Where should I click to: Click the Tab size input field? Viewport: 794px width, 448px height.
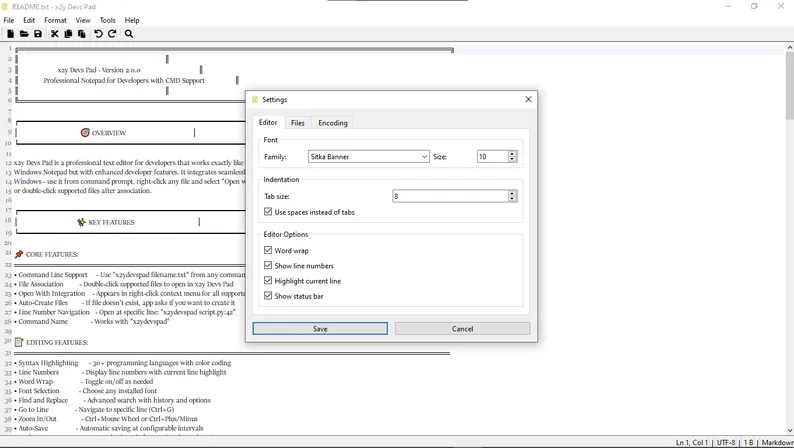click(450, 196)
